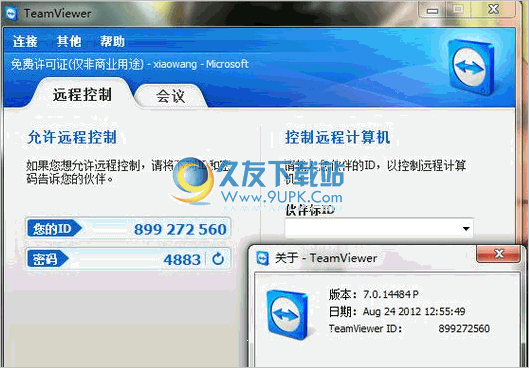Select the password value 4883

coord(182,260)
